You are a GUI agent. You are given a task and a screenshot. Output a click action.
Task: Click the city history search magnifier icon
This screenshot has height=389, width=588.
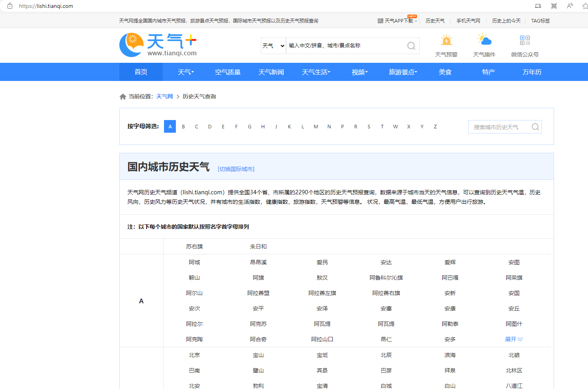click(x=535, y=127)
